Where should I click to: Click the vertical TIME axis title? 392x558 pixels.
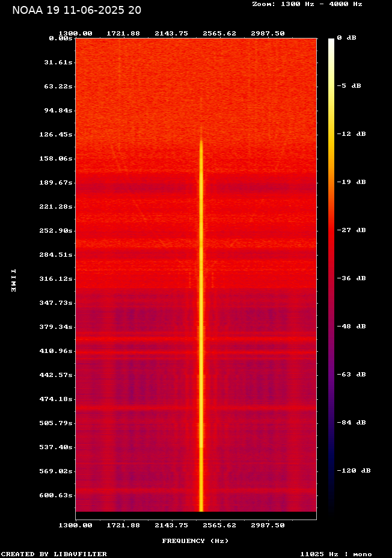[x=13, y=281]
